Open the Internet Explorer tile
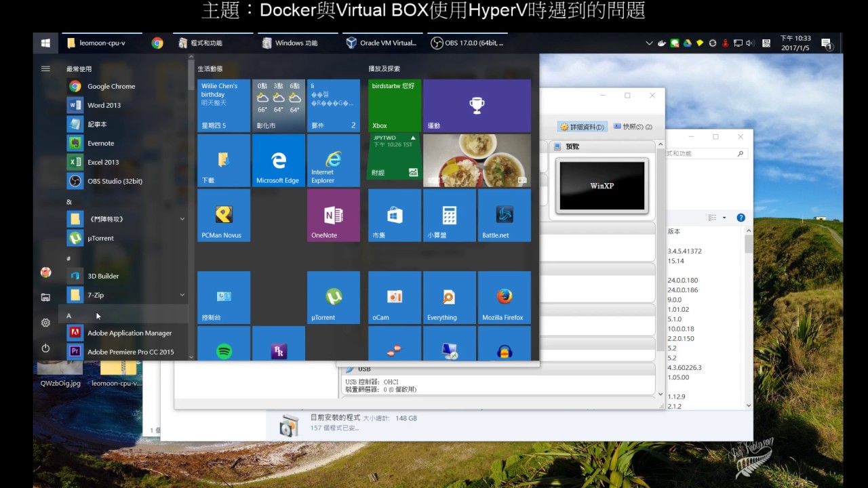Viewport: 868px width, 488px height. tap(333, 161)
